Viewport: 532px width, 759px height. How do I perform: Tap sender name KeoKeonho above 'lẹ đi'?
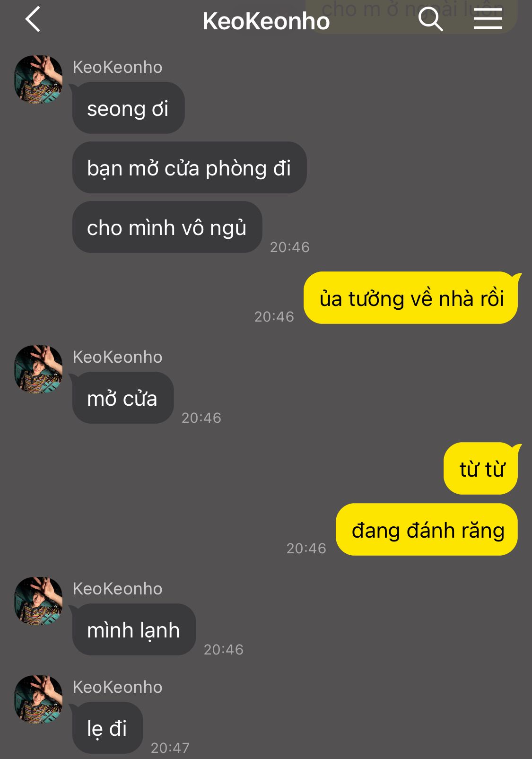click(x=117, y=687)
